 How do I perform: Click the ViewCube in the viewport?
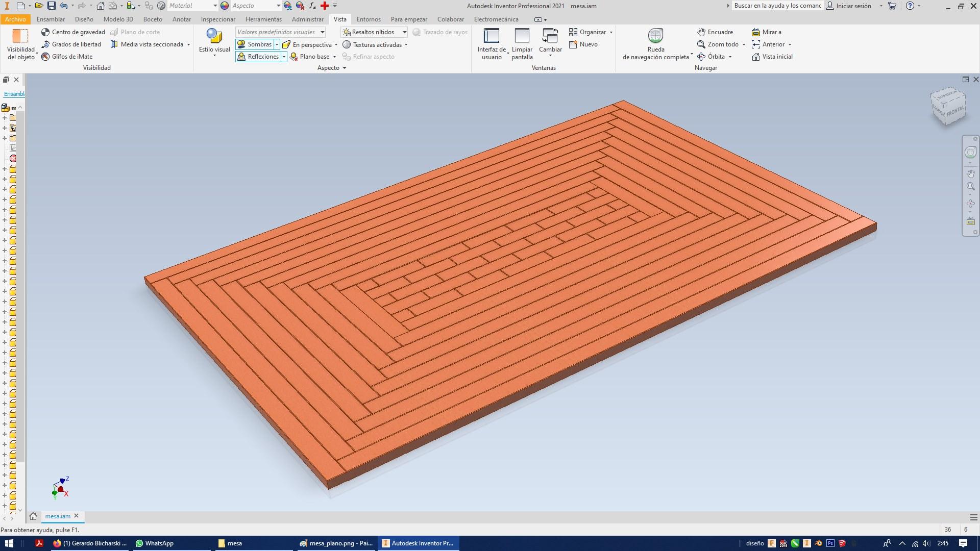coord(948,107)
